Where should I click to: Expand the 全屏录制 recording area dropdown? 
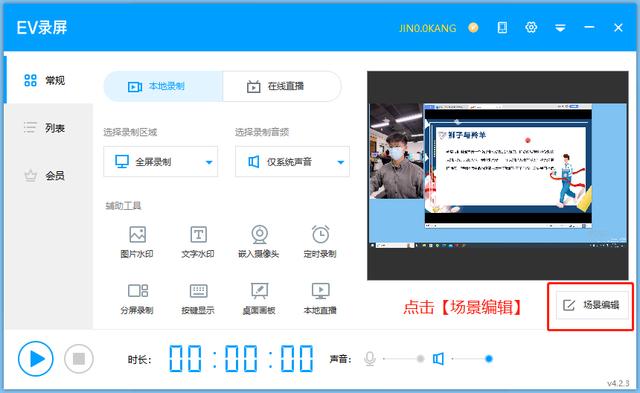point(160,162)
